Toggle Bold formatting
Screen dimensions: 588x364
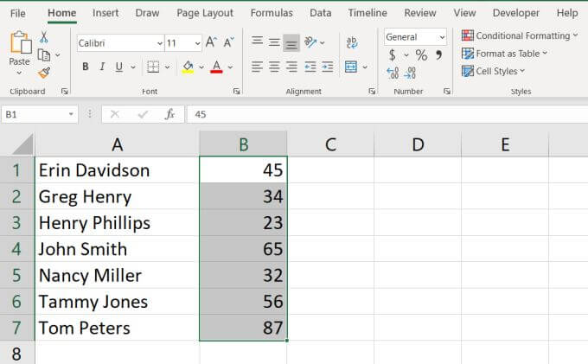pyautogui.click(x=85, y=67)
